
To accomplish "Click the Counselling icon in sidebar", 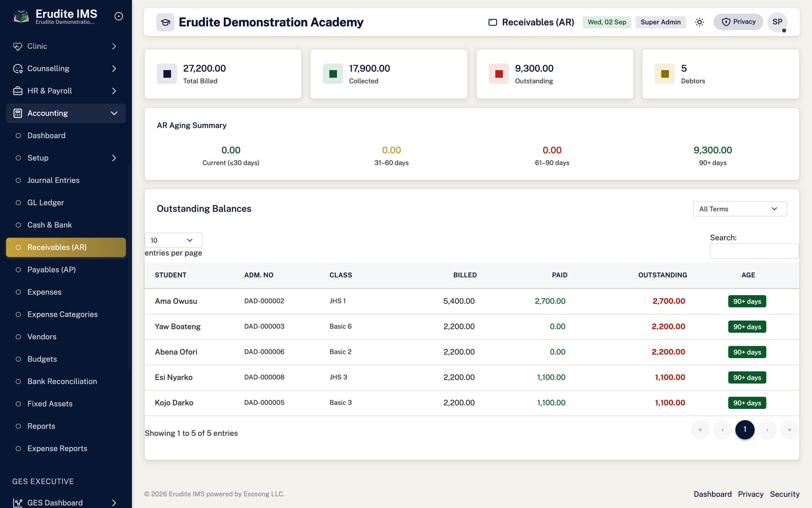I will point(18,69).
